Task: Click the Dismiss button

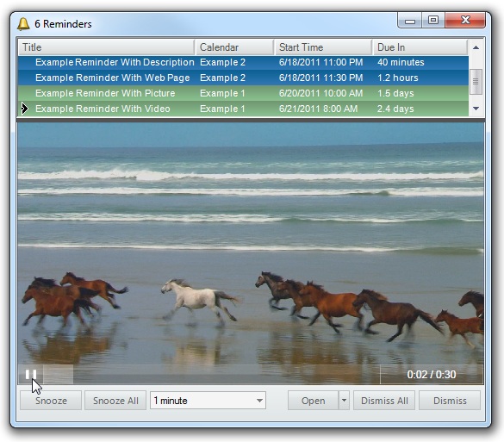Action: (450, 401)
